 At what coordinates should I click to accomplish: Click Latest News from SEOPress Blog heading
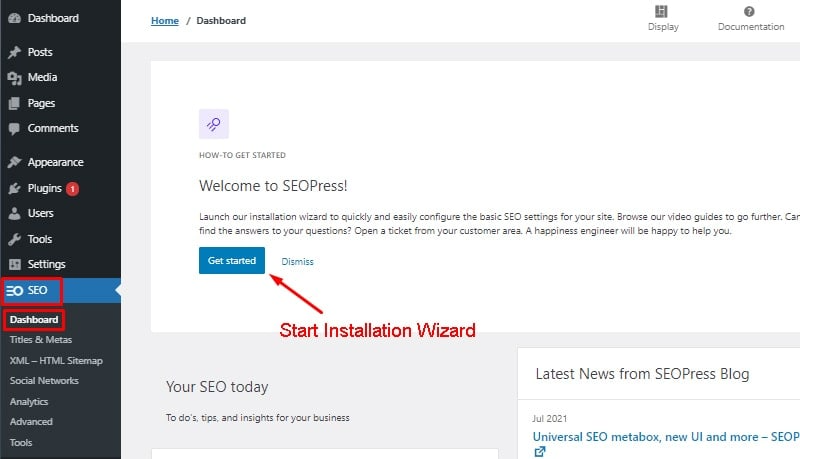642,374
